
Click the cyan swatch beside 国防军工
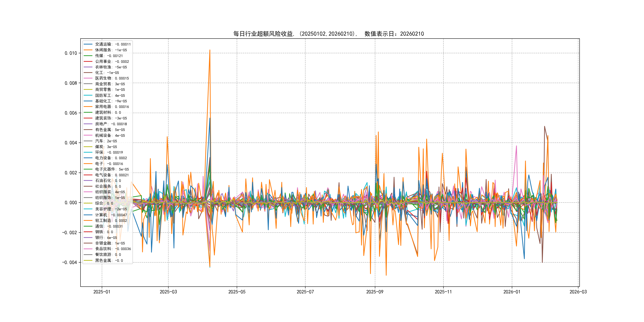88,95
